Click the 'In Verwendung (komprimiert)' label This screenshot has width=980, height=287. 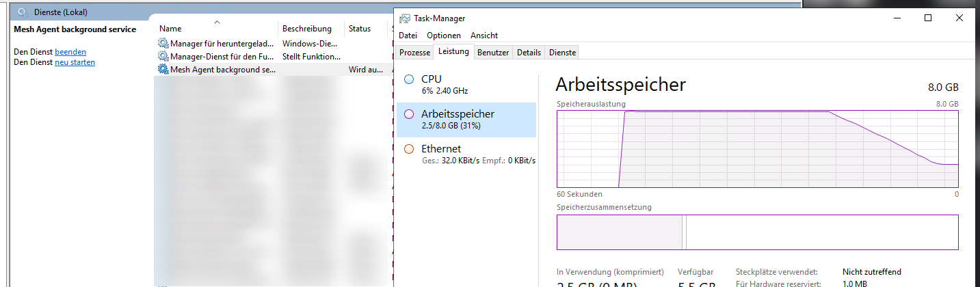(x=611, y=272)
